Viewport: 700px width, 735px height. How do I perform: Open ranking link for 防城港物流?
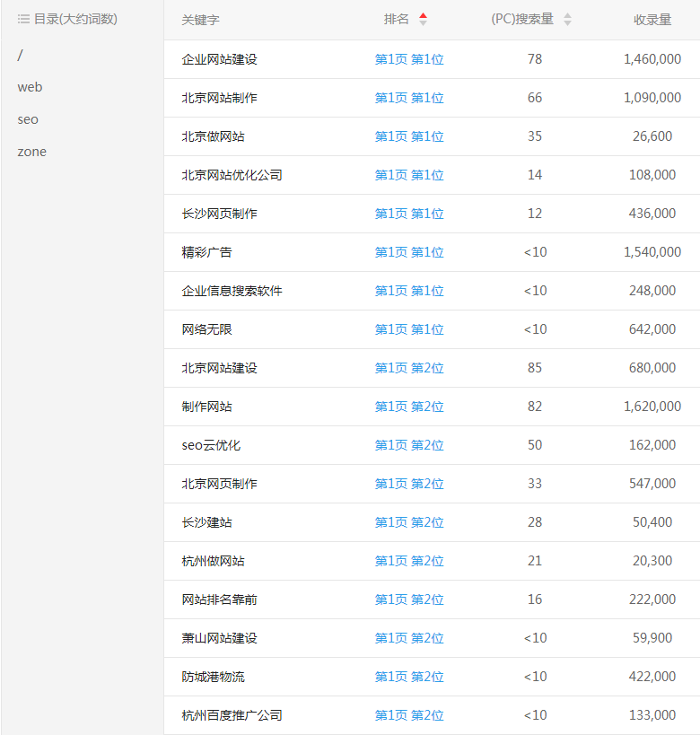pos(409,677)
